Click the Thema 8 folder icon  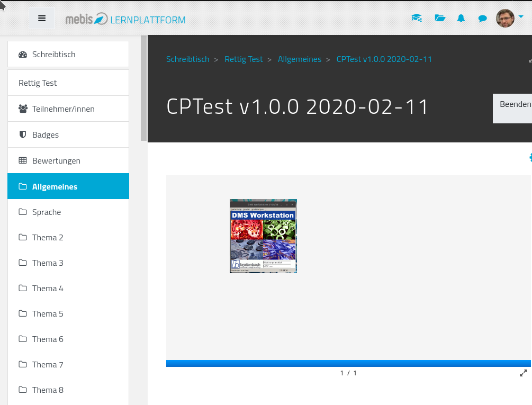coord(23,390)
